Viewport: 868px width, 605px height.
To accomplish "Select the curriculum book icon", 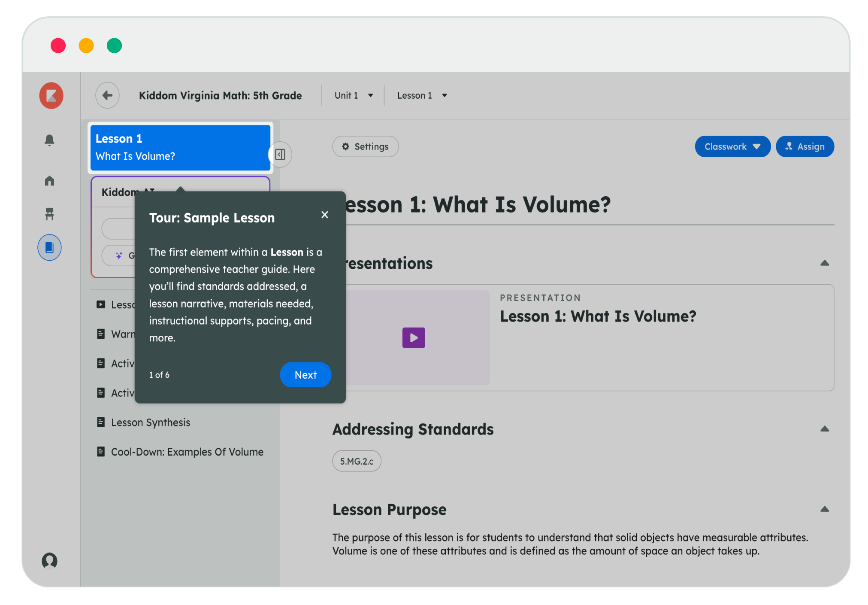I will coord(50,247).
